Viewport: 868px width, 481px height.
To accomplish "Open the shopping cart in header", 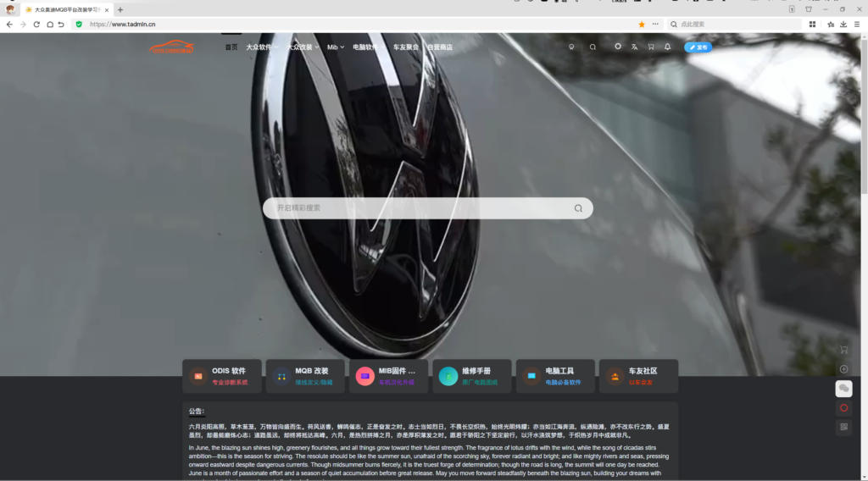I will pos(651,47).
